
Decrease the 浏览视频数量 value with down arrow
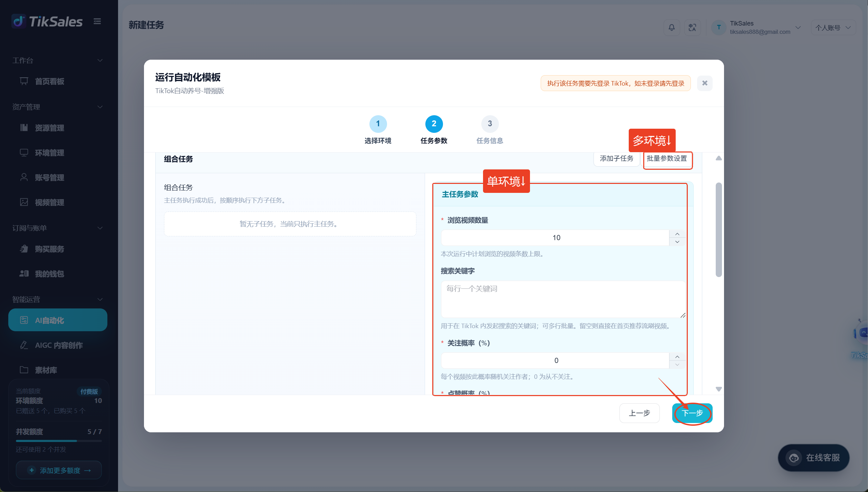[x=677, y=242]
